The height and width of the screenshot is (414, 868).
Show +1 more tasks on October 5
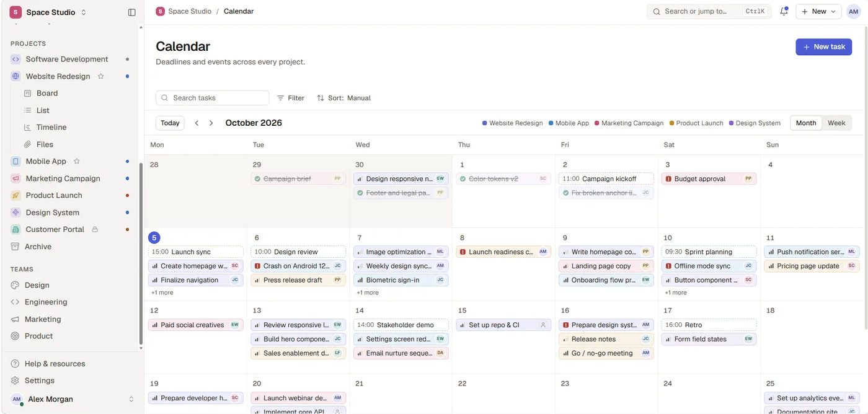(x=162, y=293)
